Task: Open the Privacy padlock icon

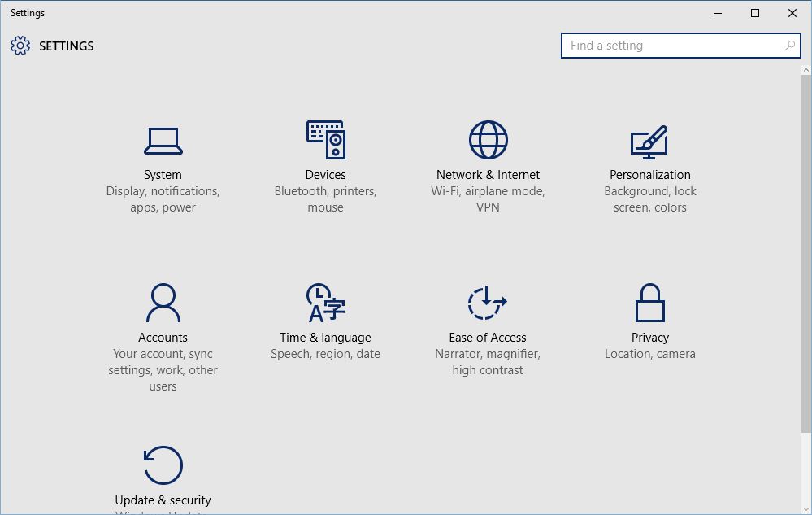Action: [650, 303]
